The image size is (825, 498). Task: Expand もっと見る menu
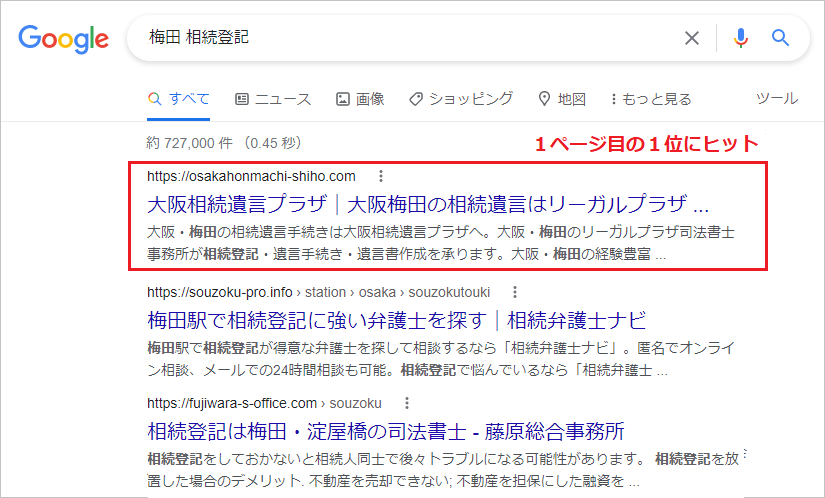pyautogui.click(x=651, y=99)
